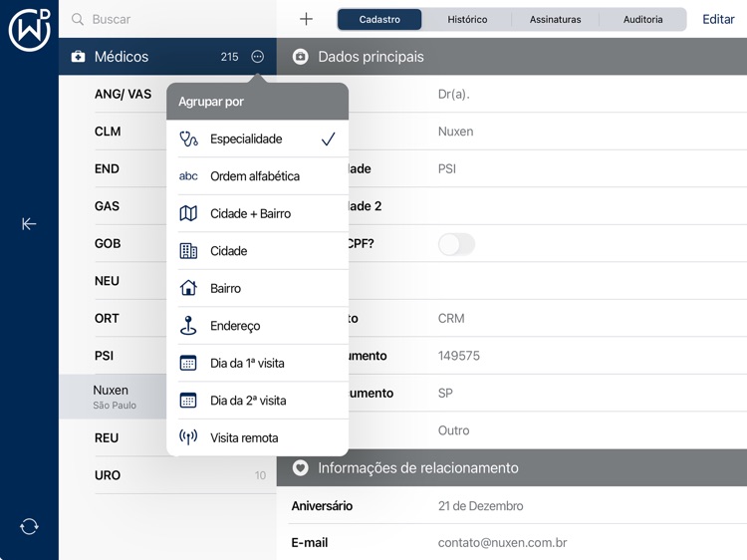747x560 pixels.
Task: Toggle the CPF switch
Action: (456, 244)
